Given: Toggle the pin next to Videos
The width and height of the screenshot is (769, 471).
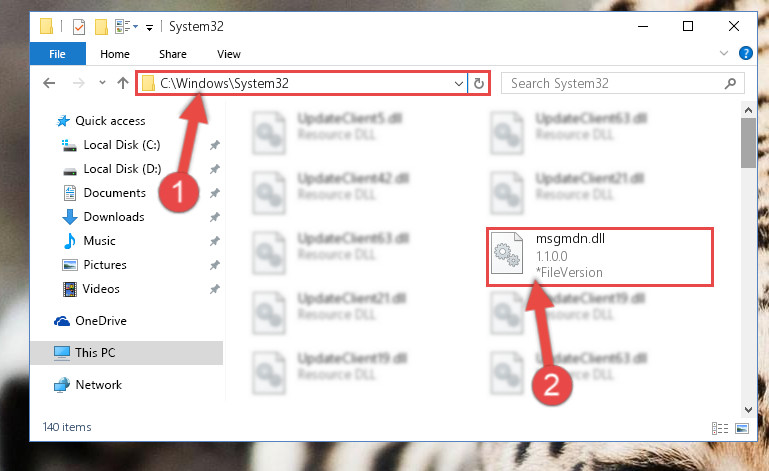Looking at the screenshot, I should point(214,289).
